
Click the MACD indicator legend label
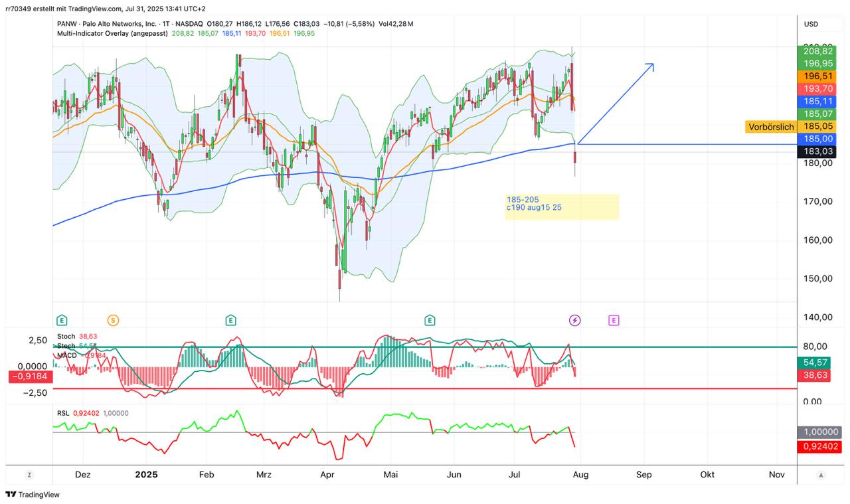[x=67, y=355]
